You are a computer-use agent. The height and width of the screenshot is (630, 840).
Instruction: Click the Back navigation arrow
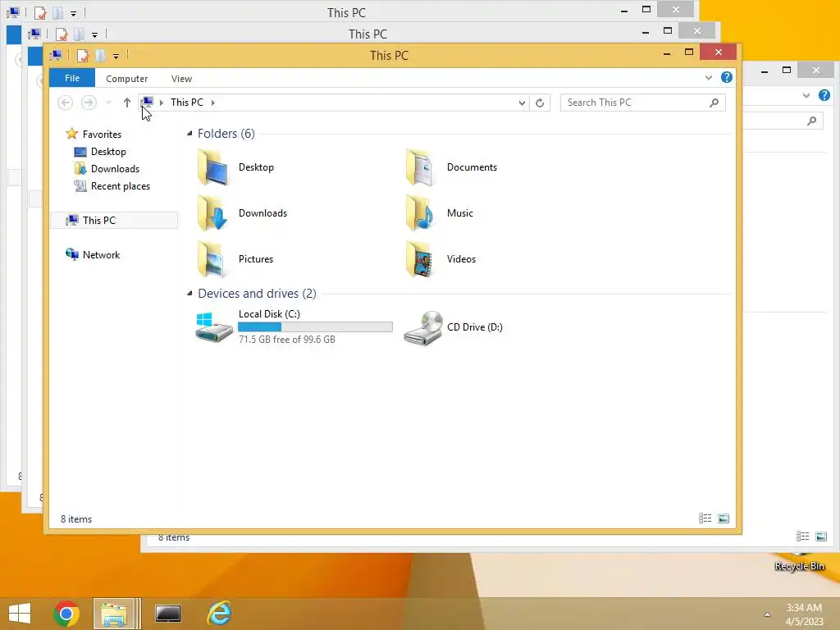tap(66, 103)
